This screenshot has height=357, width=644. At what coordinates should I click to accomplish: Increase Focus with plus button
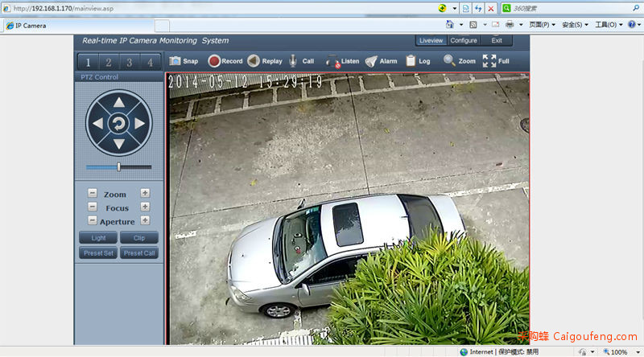(x=145, y=207)
